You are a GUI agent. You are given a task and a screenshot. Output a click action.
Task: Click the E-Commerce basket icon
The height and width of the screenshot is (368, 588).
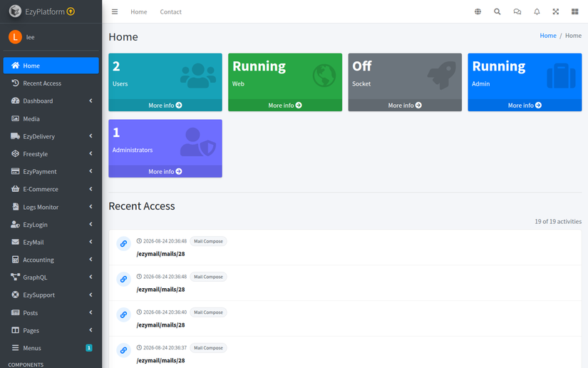click(x=15, y=189)
